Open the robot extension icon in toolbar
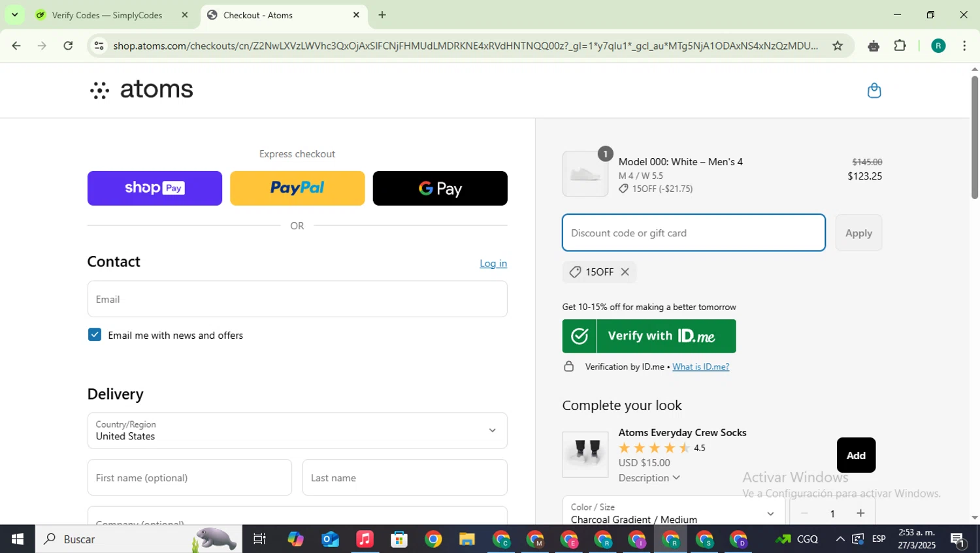 [874, 46]
